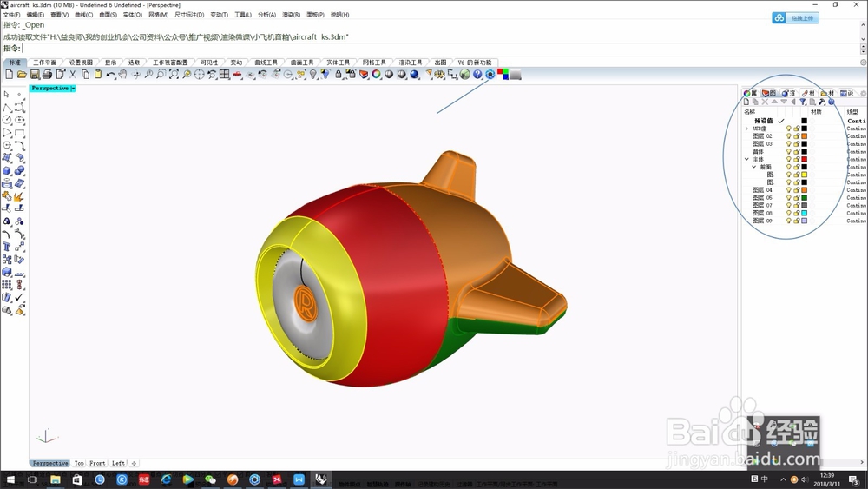Collapse the 主体 layer group

[x=746, y=160]
